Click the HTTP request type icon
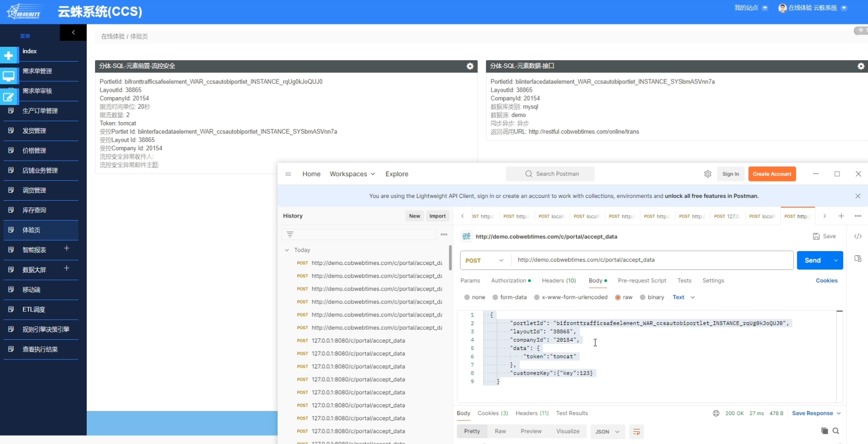 [x=466, y=236]
